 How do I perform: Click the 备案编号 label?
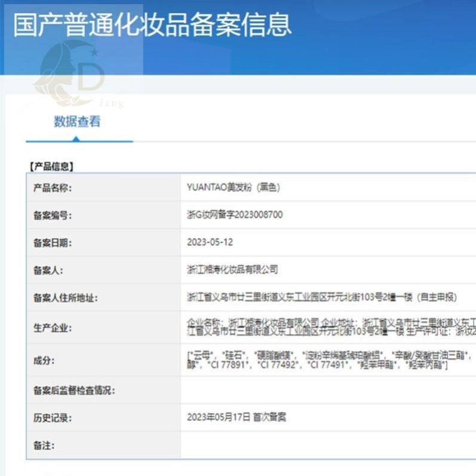coord(53,216)
